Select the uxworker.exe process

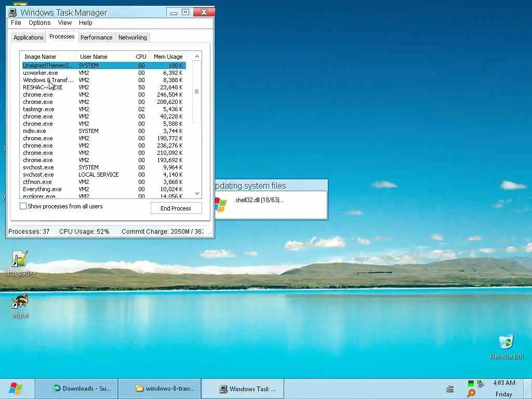pyautogui.click(x=104, y=73)
